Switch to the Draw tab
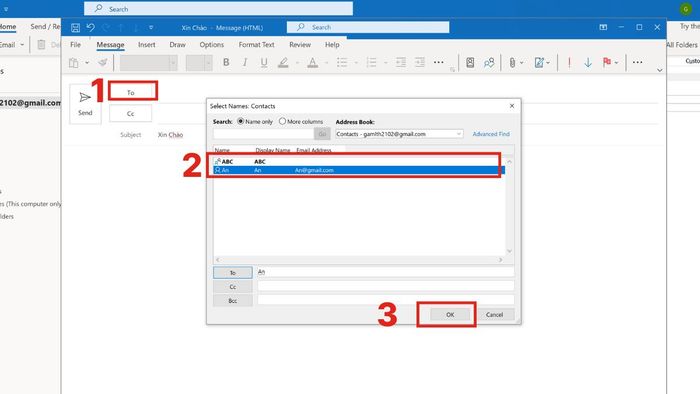This screenshot has width=700, height=394. point(177,45)
